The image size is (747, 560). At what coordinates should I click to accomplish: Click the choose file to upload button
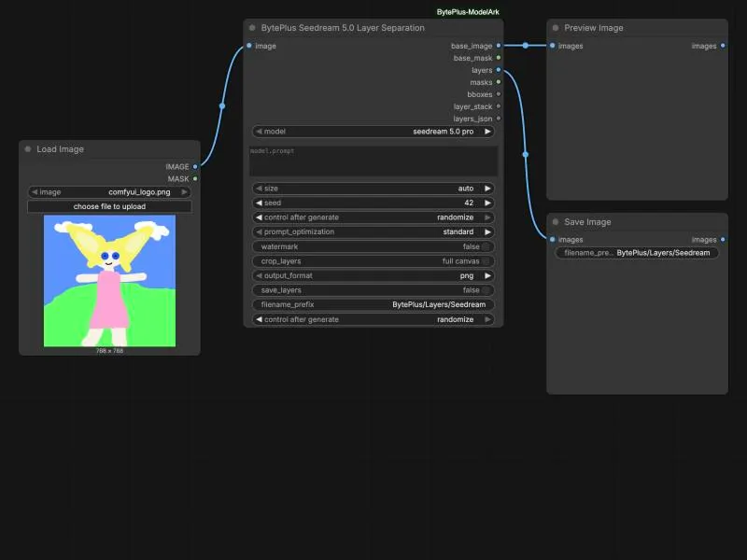(109, 206)
